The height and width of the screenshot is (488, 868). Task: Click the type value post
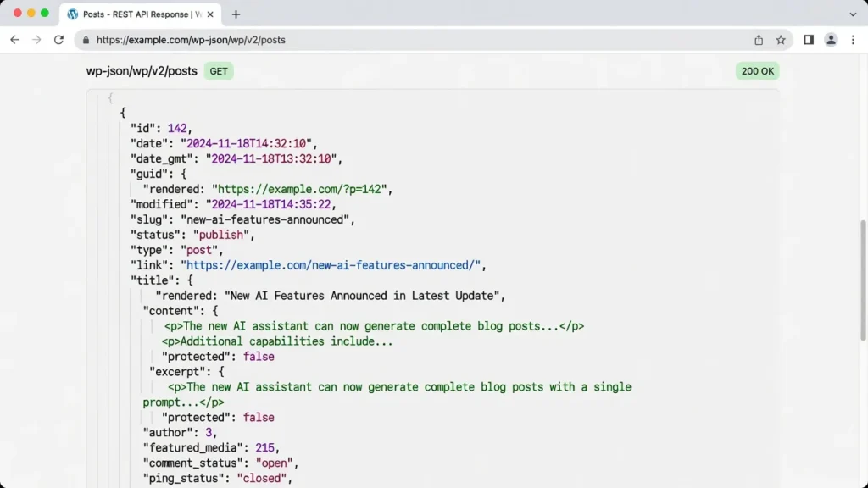(198, 250)
